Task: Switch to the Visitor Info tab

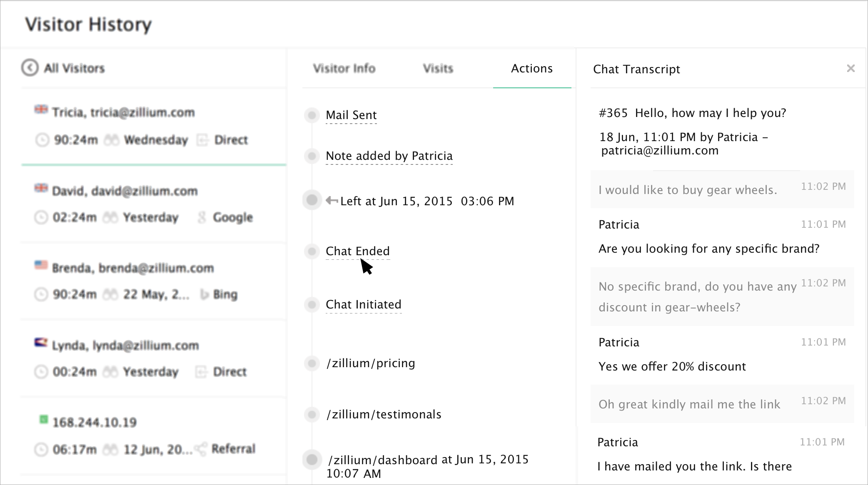Action: 344,68
